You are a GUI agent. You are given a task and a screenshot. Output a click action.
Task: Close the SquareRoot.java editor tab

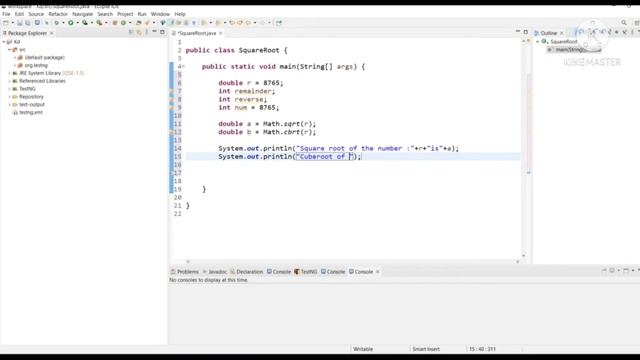tap(221, 33)
